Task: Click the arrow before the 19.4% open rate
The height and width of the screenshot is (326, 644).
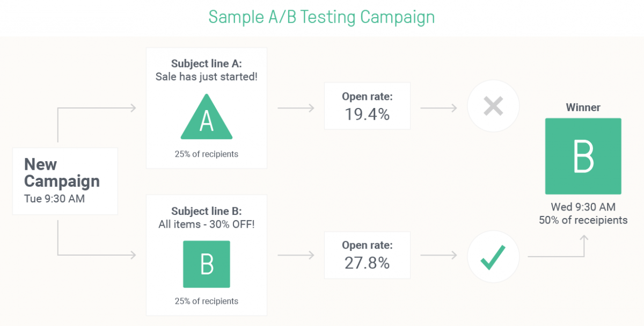Action: point(296,108)
